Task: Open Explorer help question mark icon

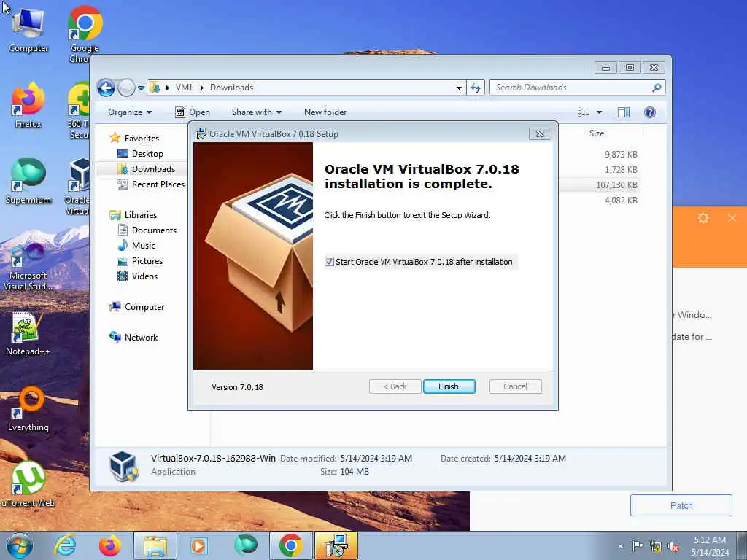Action: [650, 112]
